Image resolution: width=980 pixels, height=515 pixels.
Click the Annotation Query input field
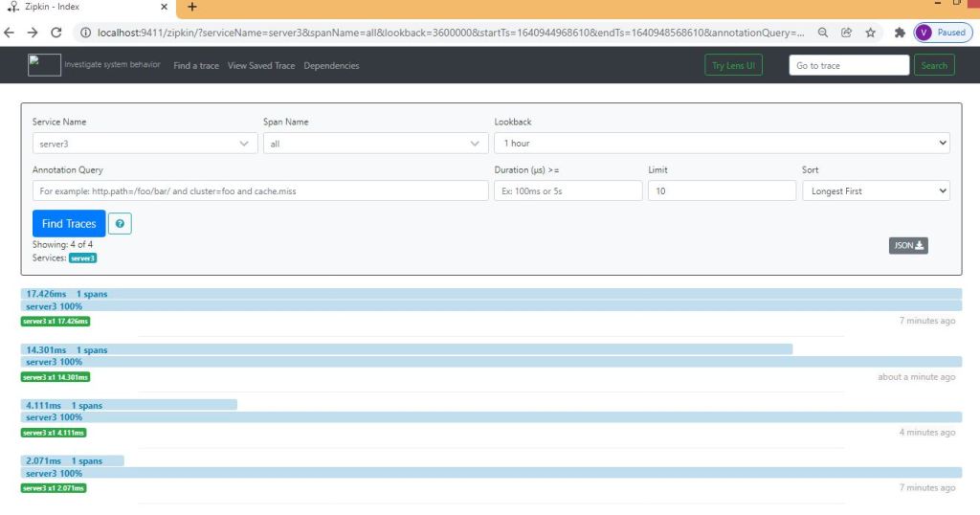(x=260, y=191)
